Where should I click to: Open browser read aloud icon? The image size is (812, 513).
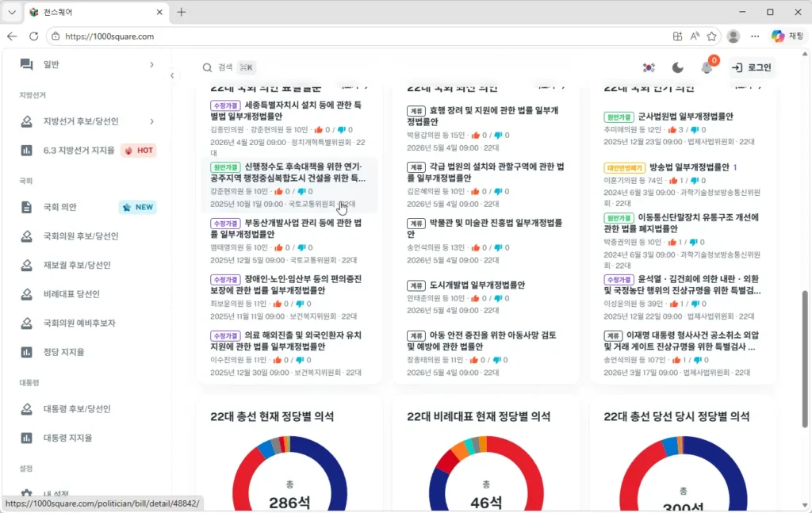coord(695,36)
